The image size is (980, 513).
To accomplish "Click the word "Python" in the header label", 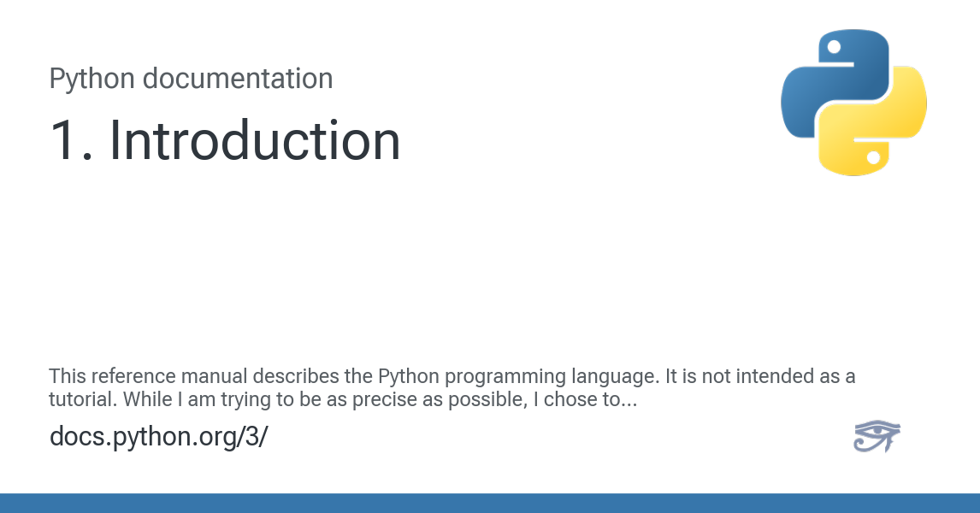I will click(92, 79).
